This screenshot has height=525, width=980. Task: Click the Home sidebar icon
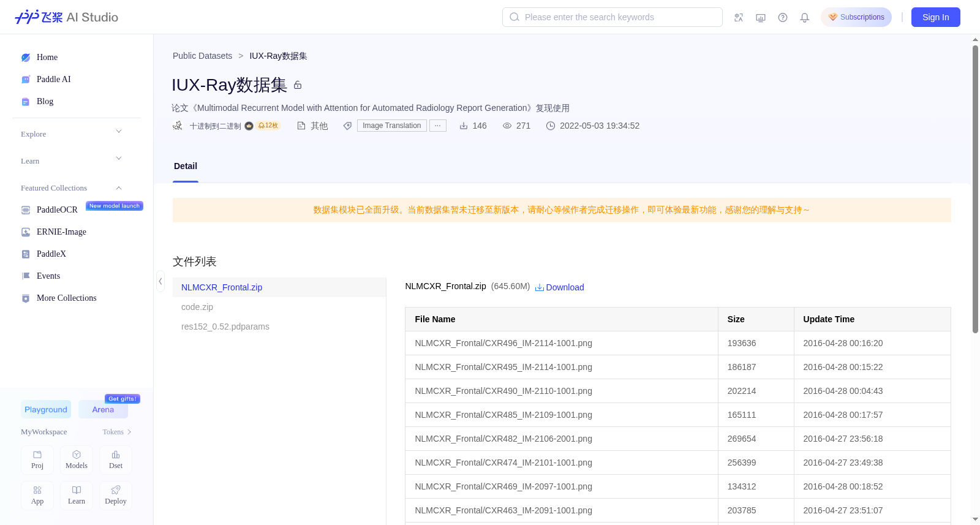click(26, 58)
